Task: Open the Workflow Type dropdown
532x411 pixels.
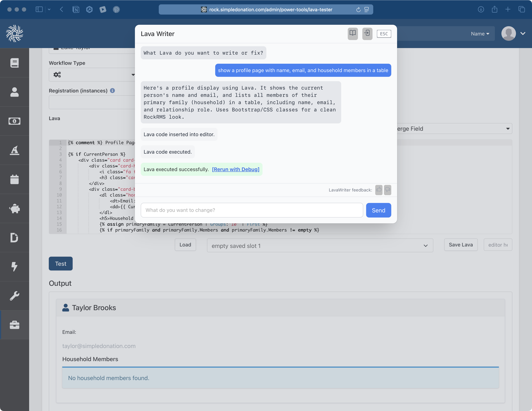Action: tap(92, 74)
